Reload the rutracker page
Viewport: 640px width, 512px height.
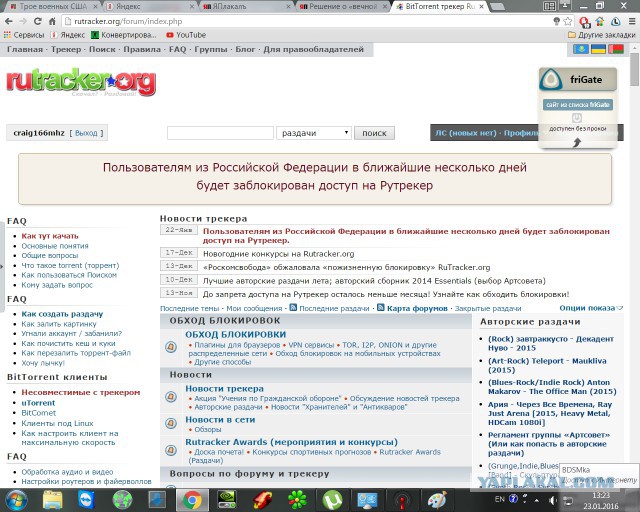38,21
